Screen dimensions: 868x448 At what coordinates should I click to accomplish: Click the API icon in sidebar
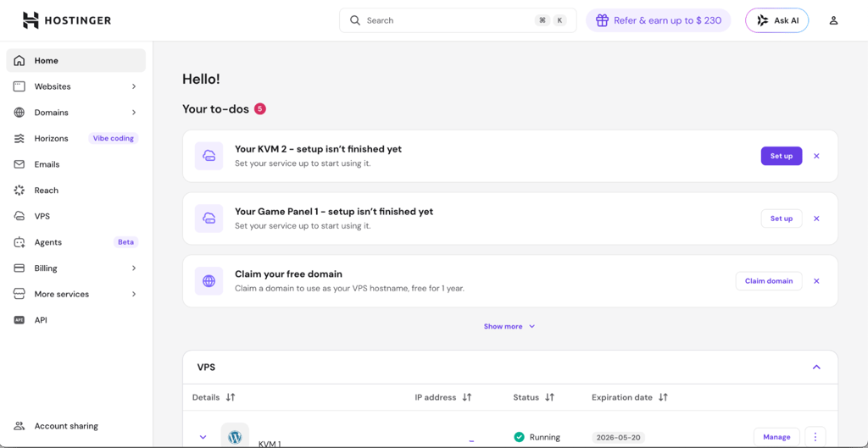(19, 319)
